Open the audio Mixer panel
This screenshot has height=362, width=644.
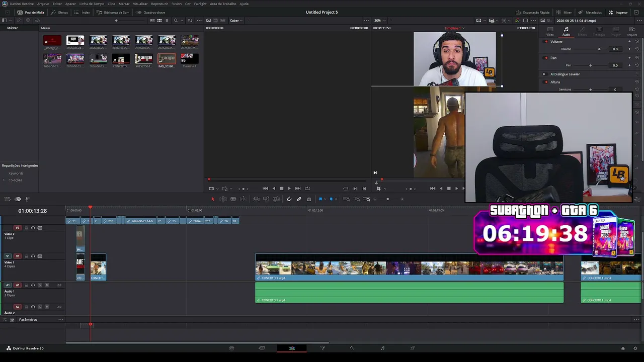pyautogui.click(x=564, y=13)
